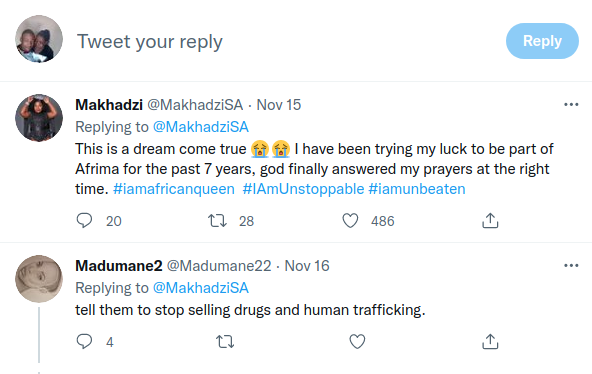Click the blue Reply button

click(x=542, y=41)
